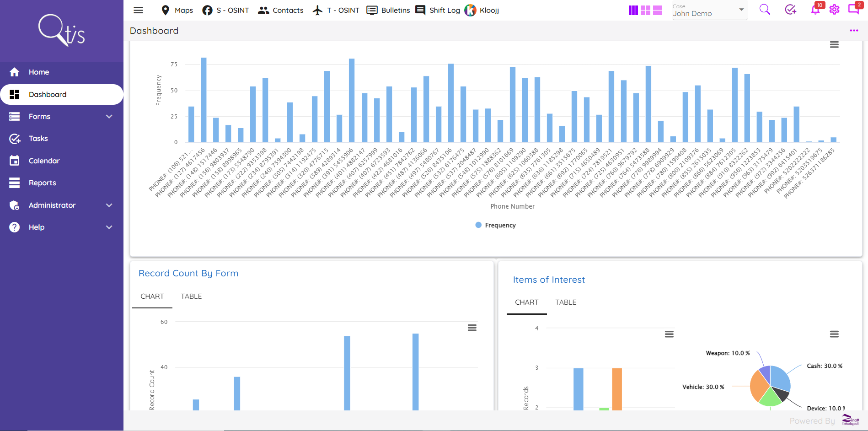Create a new task with the check-plus icon
Image resolution: width=868 pixels, height=431 pixels.
(790, 9)
